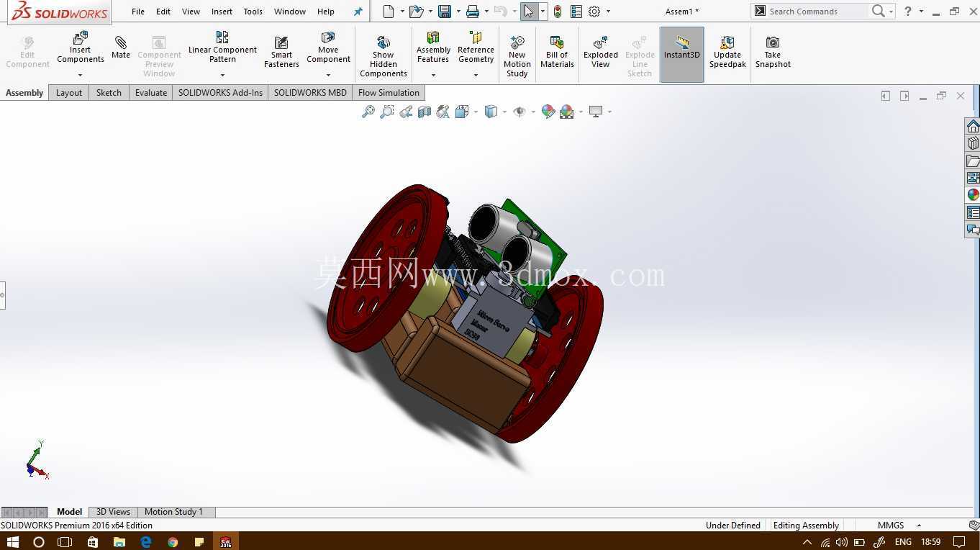Select the Mate tool
This screenshot has width=980, height=550.
point(121,48)
